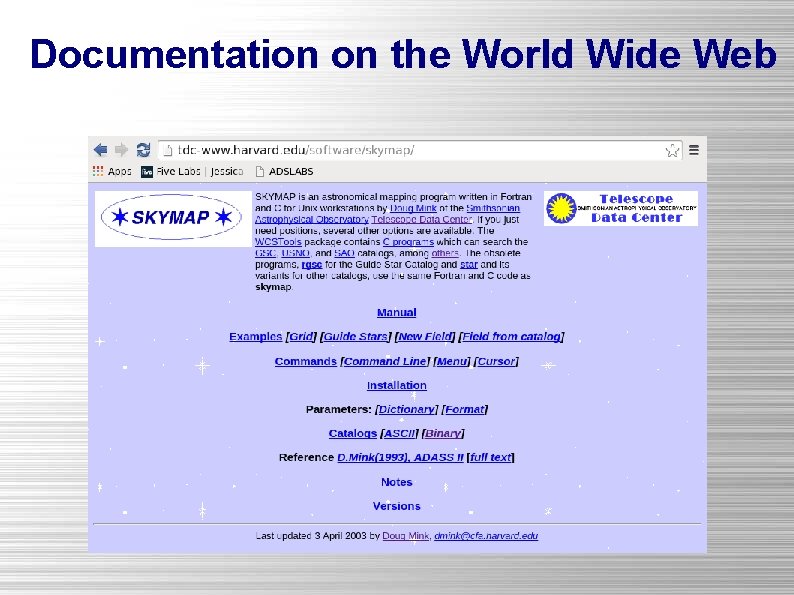Open the Menu commands link
Image resolution: width=794 pixels, height=595 pixels.
(452, 362)
